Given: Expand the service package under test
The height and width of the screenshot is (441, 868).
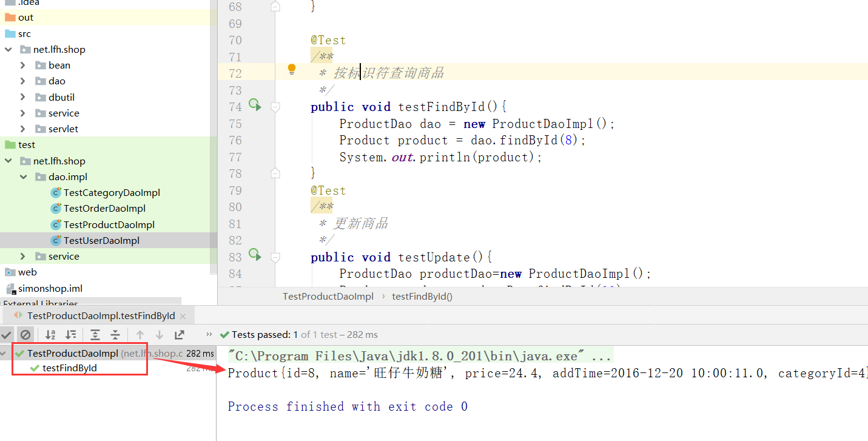Looking at the screenshot, I should (23, 256).
